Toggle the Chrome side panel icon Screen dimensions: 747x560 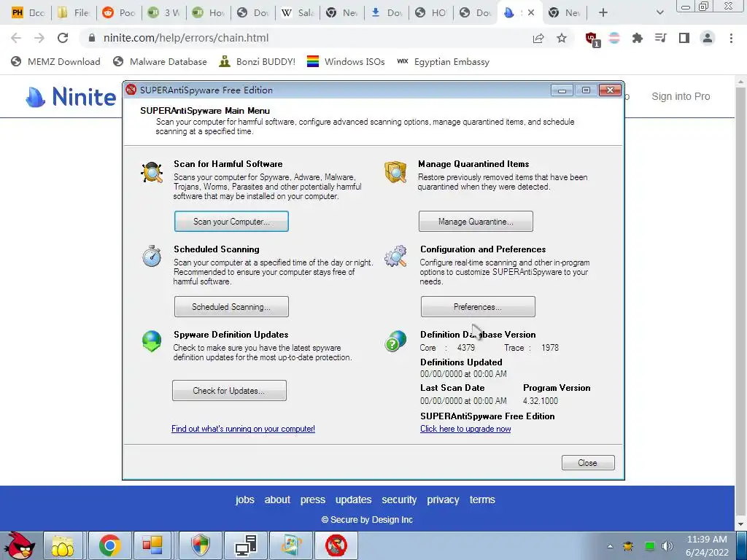pos(684,38)
